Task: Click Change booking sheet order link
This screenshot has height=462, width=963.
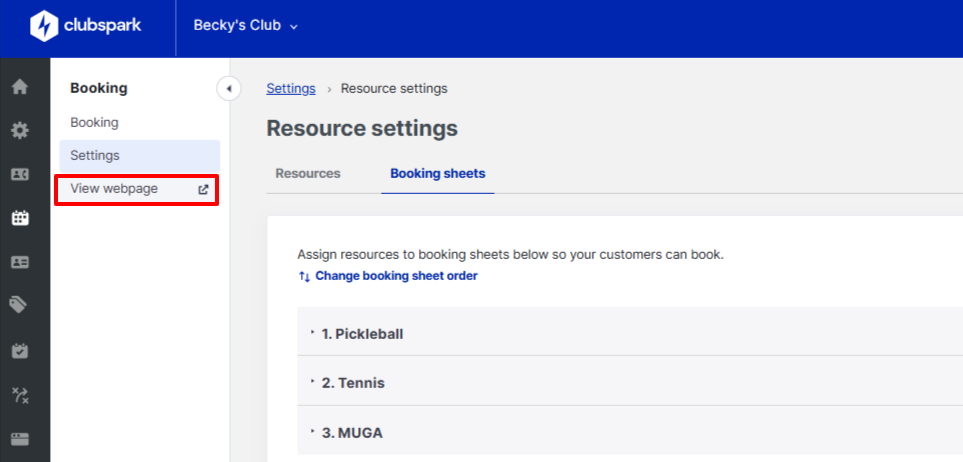Action: coord(395,276)
